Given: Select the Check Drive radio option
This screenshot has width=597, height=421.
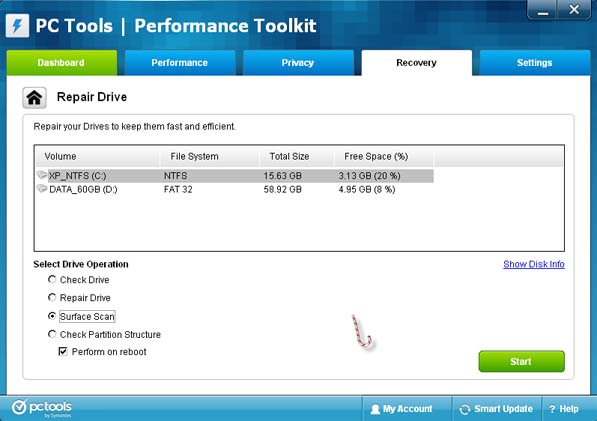Looking at the screenshot, I should point(52,279).
